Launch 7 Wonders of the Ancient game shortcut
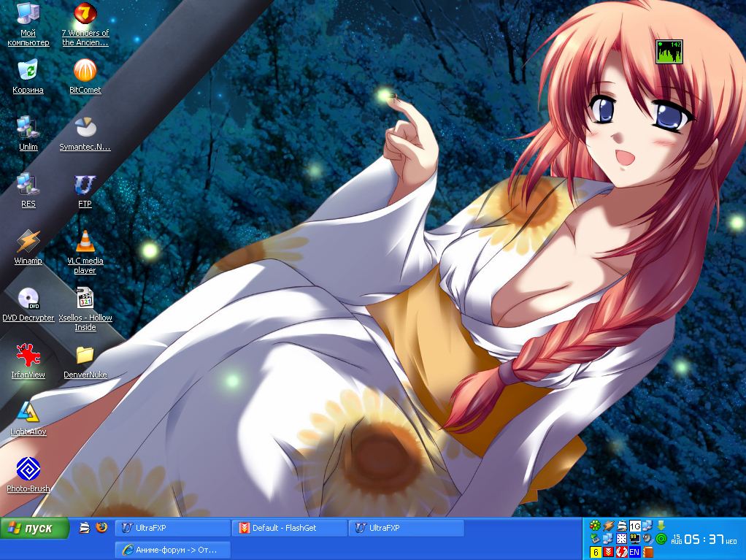Screen dimensions: 746x560 pos(85,25)
